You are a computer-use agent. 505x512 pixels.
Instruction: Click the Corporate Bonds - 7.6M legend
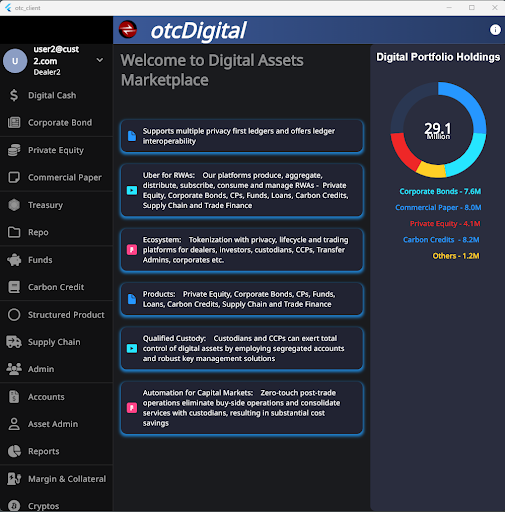(440, 191)
